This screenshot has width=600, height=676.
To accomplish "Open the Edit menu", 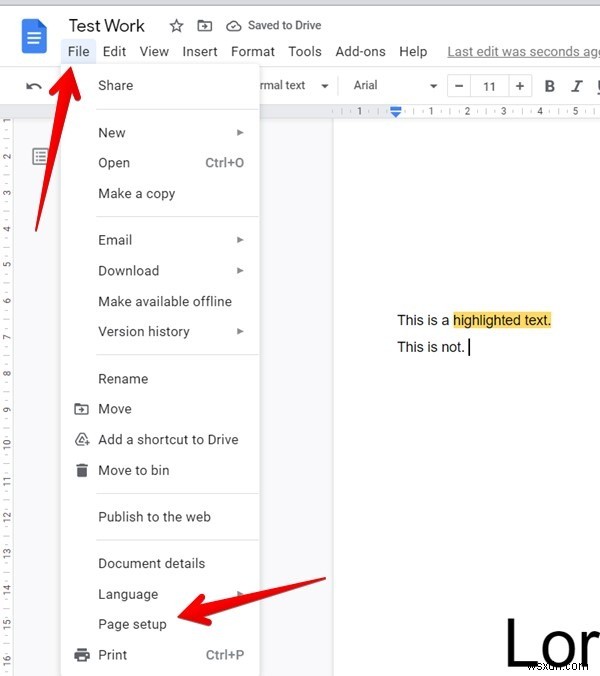I will coord(114,52).
